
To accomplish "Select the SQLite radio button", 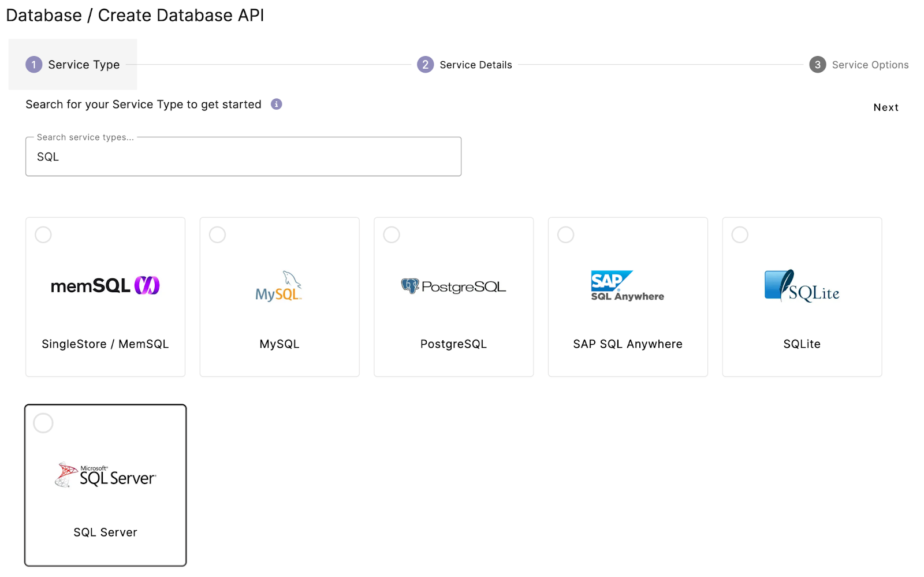I will pyautogui.click(x=740, y=234).
